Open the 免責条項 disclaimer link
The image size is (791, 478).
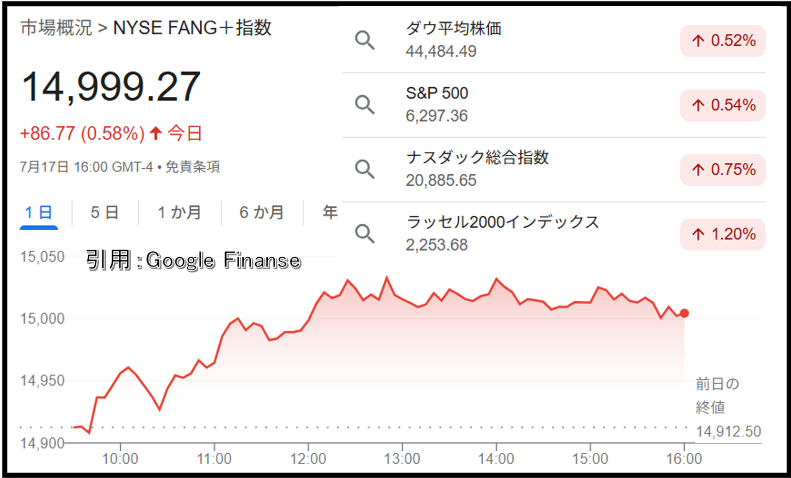193,167
